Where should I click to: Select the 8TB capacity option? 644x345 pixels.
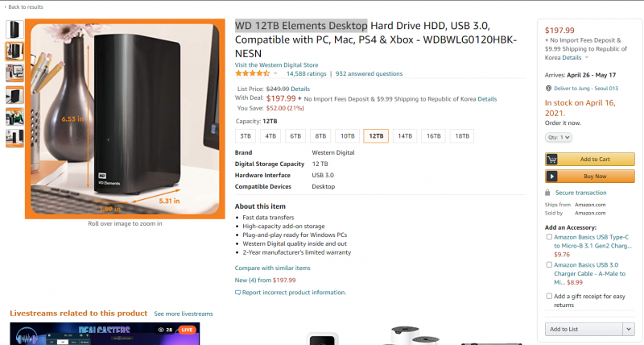(x=320, y=136)
